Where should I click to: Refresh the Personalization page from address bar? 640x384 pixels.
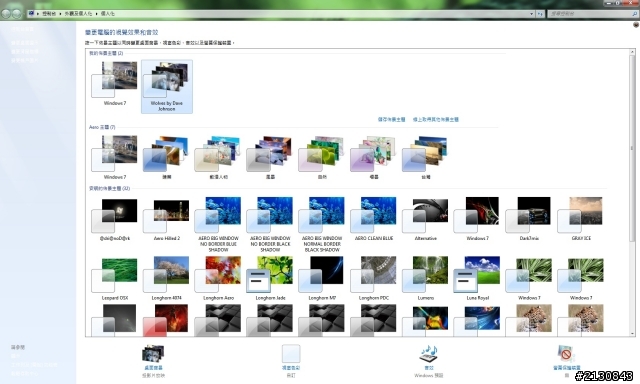[x=540, y=13]
